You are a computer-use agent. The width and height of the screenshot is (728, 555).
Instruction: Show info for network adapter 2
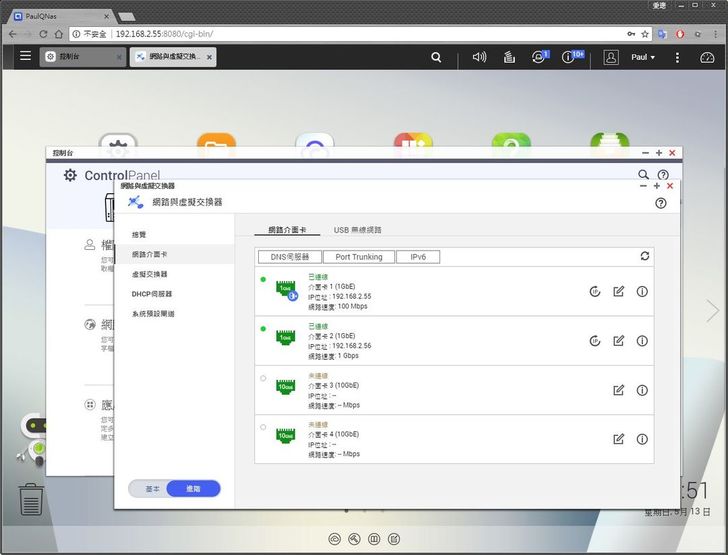[642, 341]
